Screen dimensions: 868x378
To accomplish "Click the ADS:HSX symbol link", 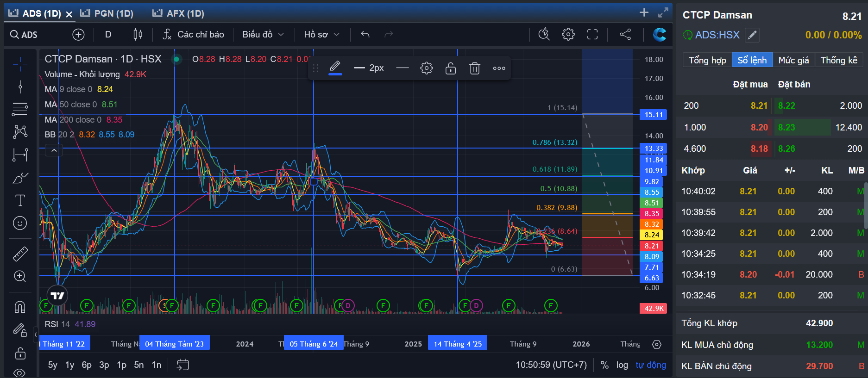I will click(717, 35).
